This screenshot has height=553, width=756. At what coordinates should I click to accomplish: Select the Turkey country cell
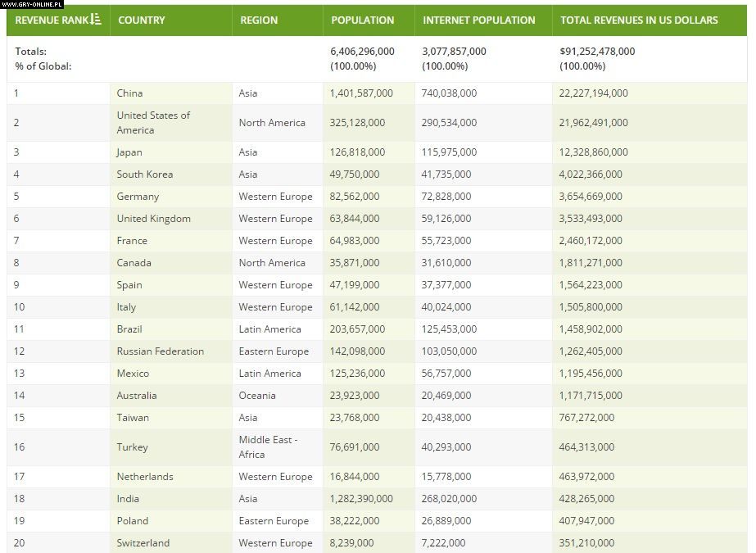point(133,447)
